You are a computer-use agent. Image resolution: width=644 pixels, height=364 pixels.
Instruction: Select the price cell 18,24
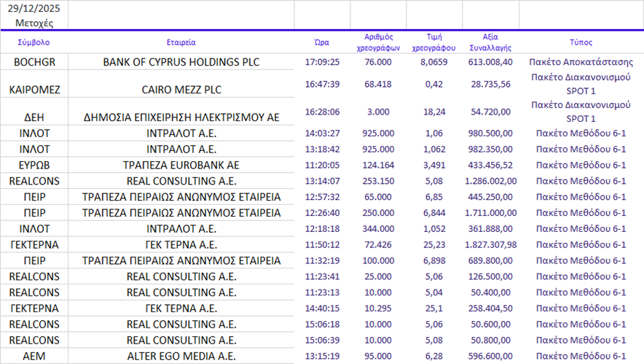click(x=434, y=112)
